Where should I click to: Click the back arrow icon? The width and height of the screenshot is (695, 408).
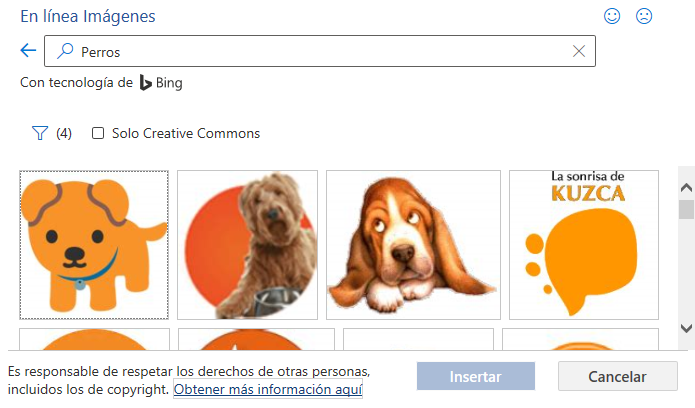28,50
